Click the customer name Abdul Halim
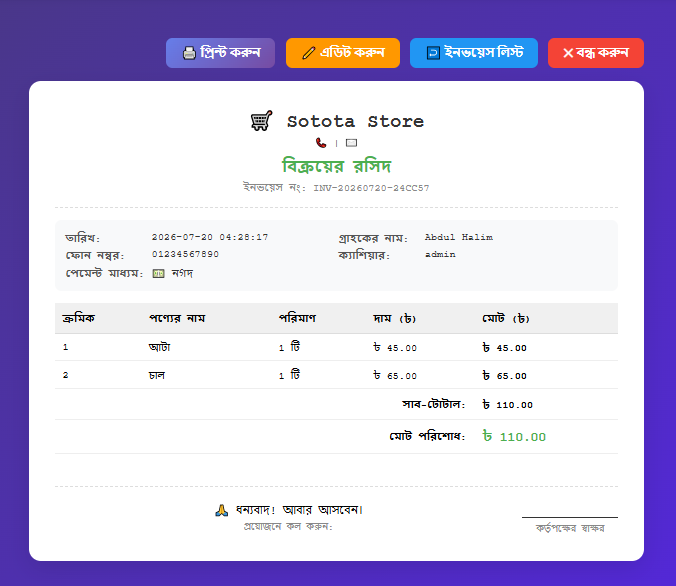 (459, 237)
